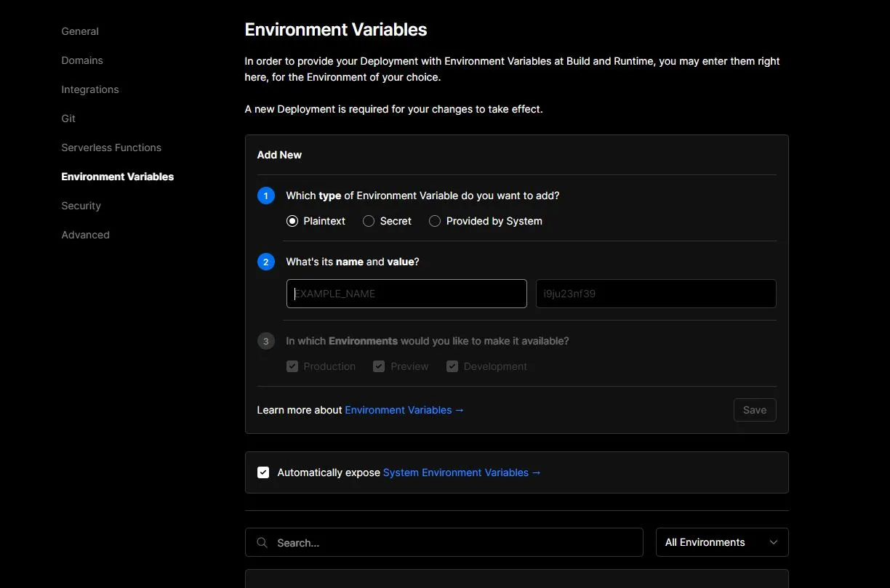The width and height of the screenshot is (890, 588).
Task: Toggle the Preview environment checkbox
Action: [379, 366]
